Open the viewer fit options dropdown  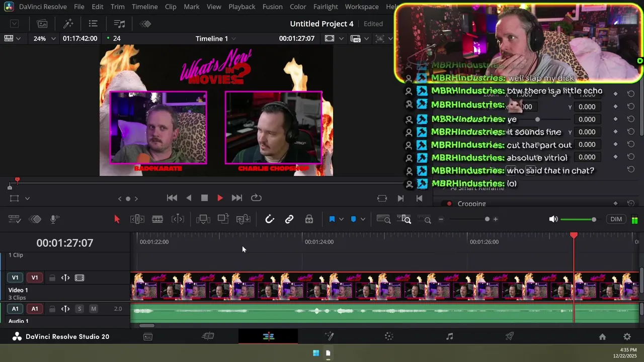341,38
